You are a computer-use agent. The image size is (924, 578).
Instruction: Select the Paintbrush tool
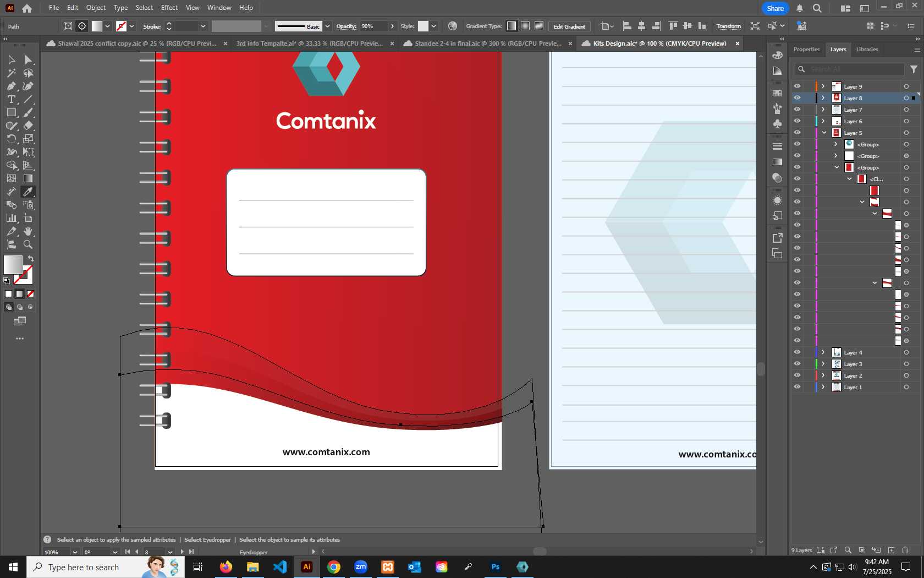tap(29, 112)
